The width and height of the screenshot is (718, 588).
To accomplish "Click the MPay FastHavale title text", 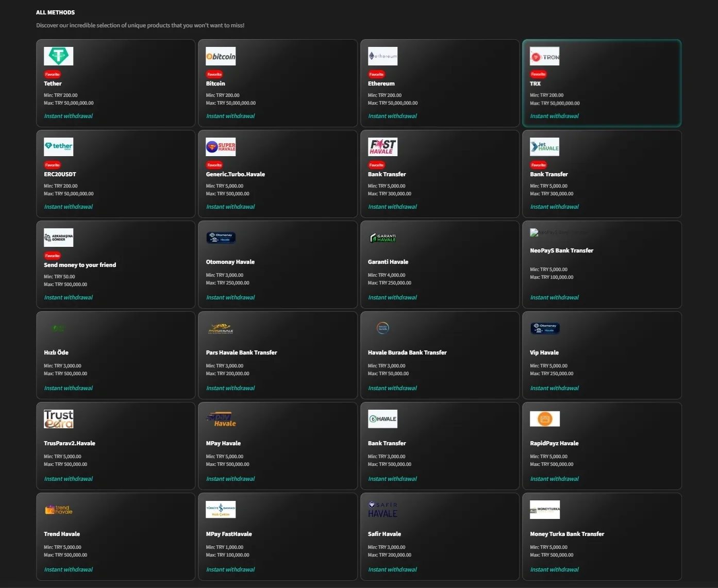I will [x=229, y=534].
